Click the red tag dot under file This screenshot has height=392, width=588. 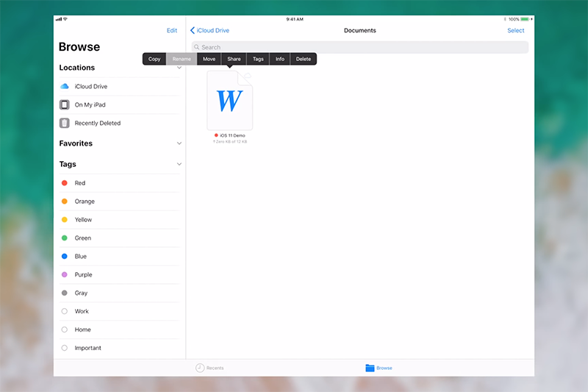[216, 135]
